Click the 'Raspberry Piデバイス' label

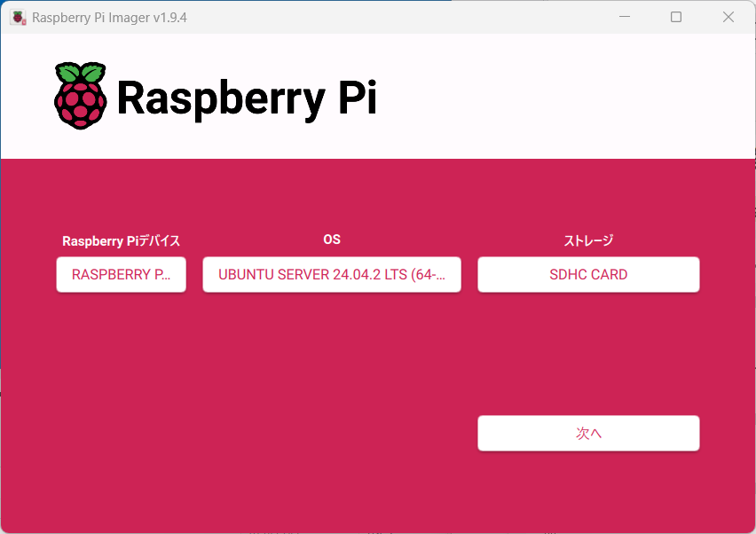coord(121,240)
